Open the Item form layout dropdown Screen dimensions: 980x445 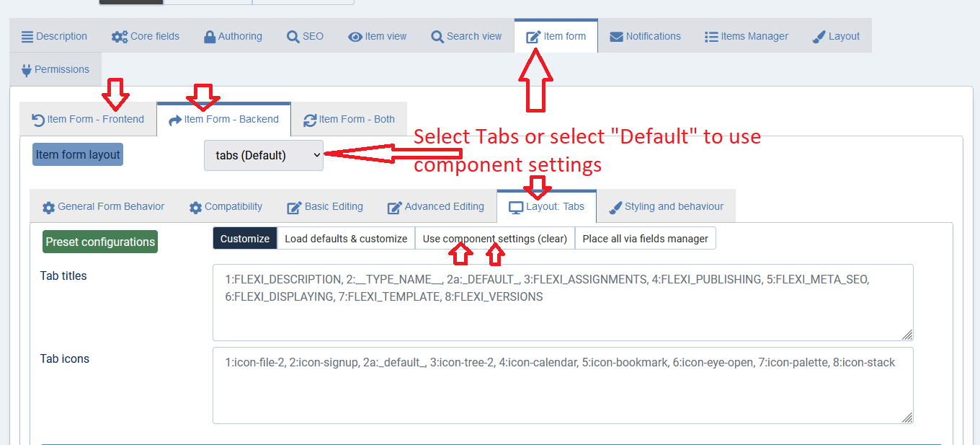coord(264,155)
